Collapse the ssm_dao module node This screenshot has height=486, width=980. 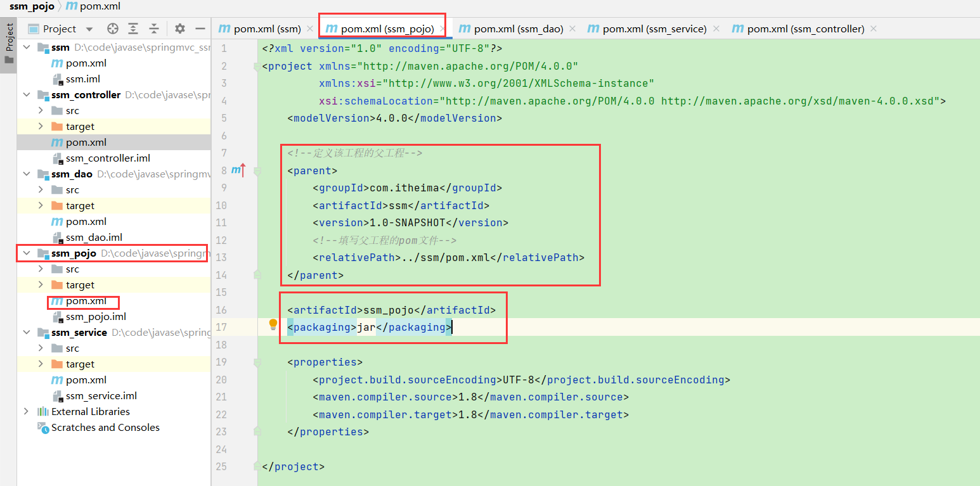click(x=26, y=174)
